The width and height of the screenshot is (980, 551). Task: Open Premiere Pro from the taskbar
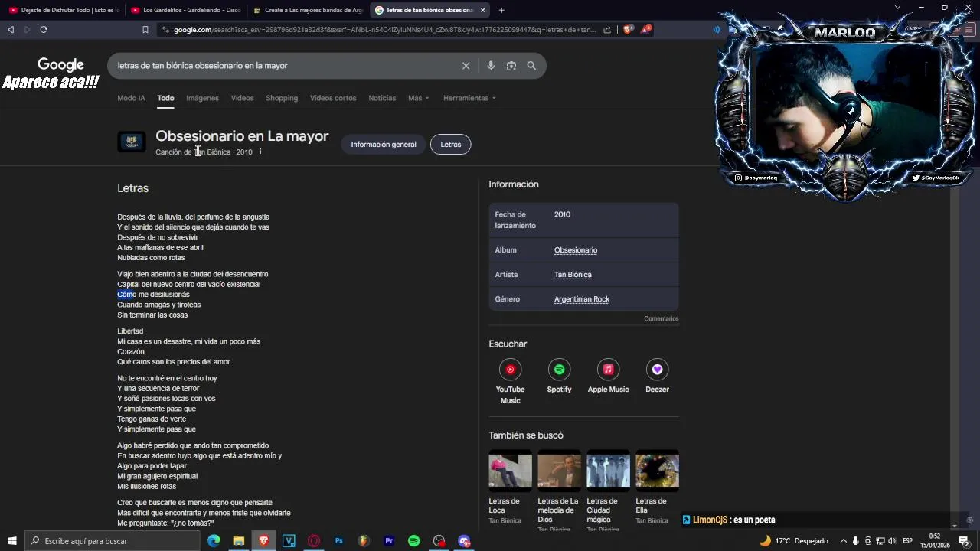tap(389, 541)
